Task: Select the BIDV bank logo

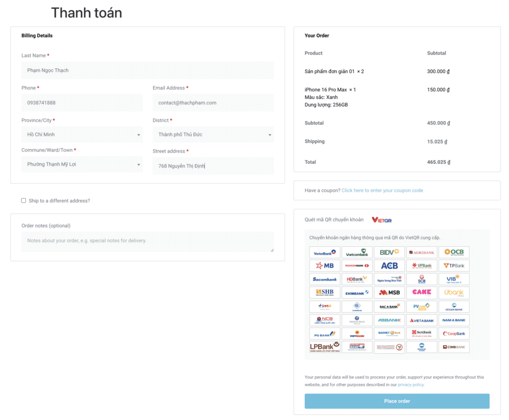Action: (389, 253)
